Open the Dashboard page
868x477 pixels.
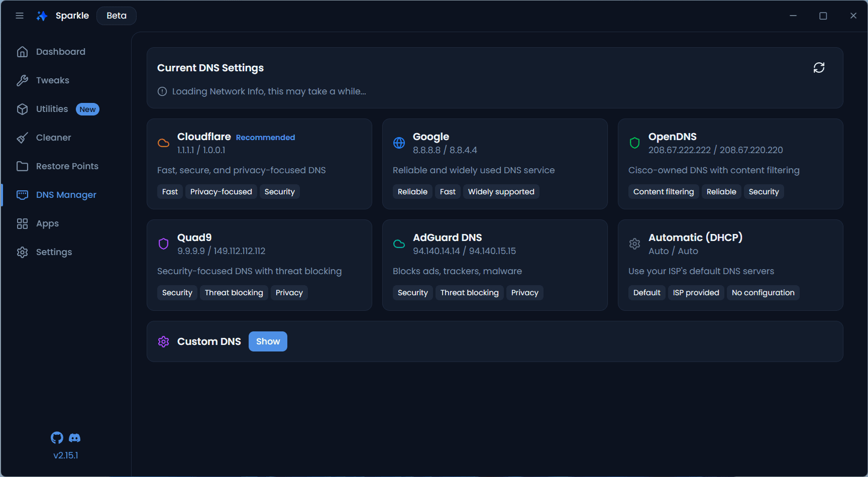tap(60, 52)
